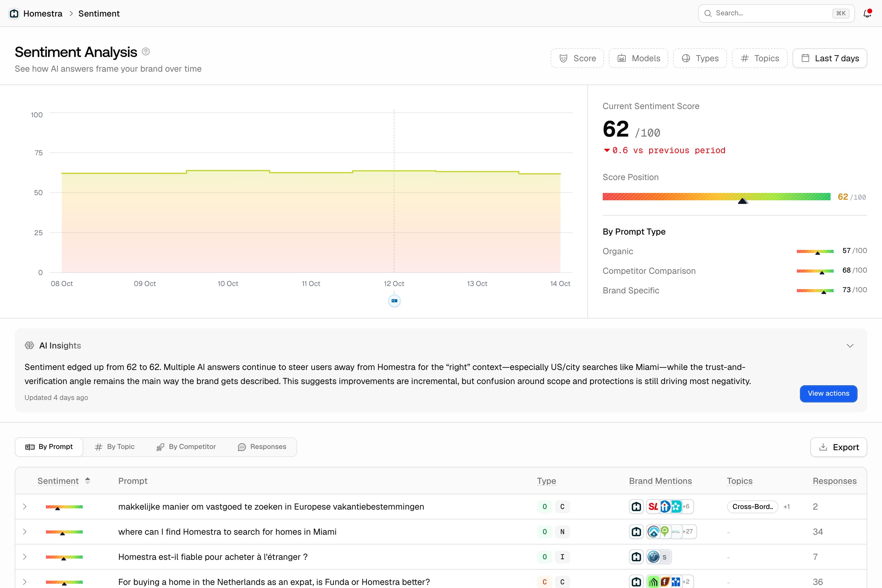Viewport: 882px width, 588px height.
Task: Click the Sentiment breadcrumb item
Action: tap(99, 13)
